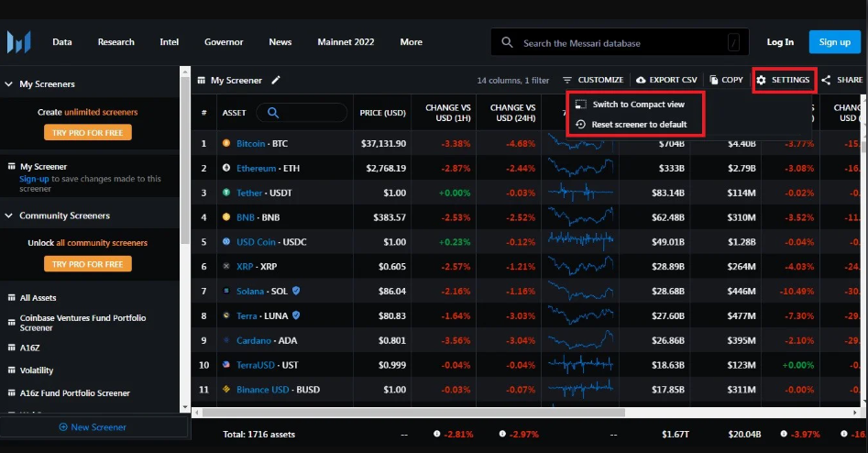Sort by Price (USD) column header
The width and height of the screenshot is (868, 453).
382,113
